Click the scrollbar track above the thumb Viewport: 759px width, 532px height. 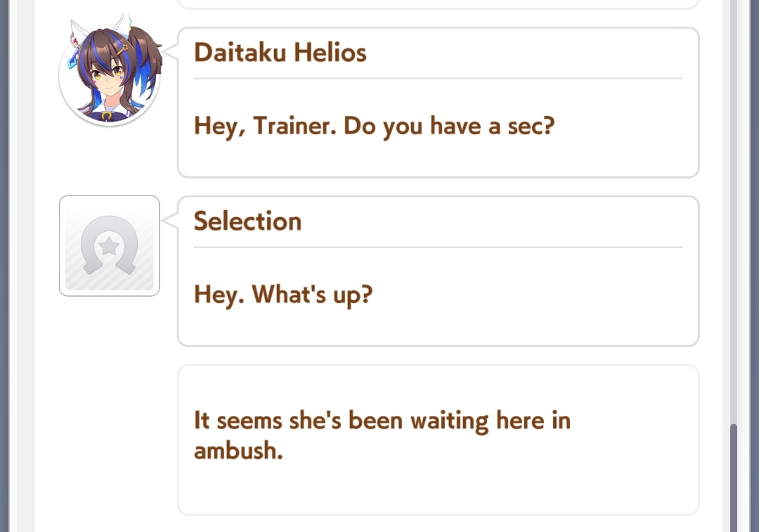734,212
